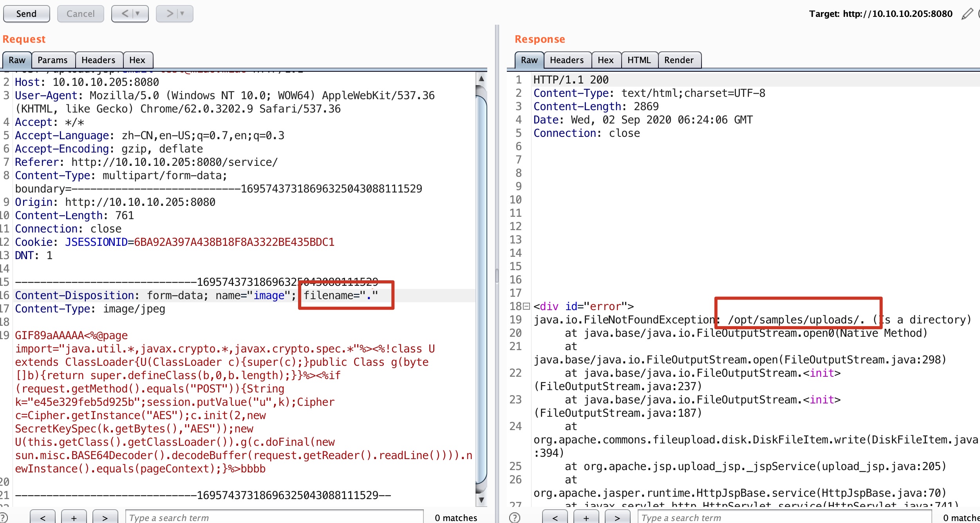Click response search plus button
Screen dimensions: 980x523
586,518
